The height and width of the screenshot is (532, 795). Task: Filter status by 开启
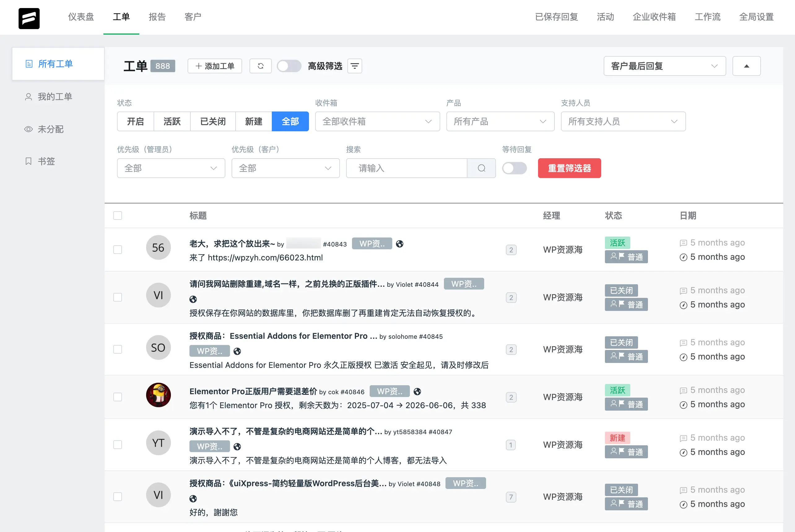(135, 121)
